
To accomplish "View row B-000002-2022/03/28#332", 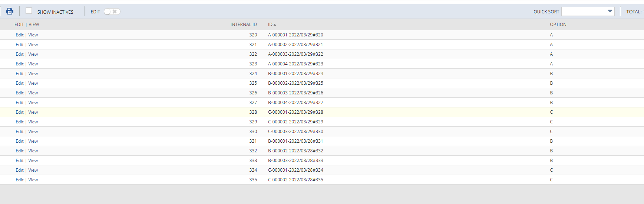I will pyautogui.click(x=33, y=151).
